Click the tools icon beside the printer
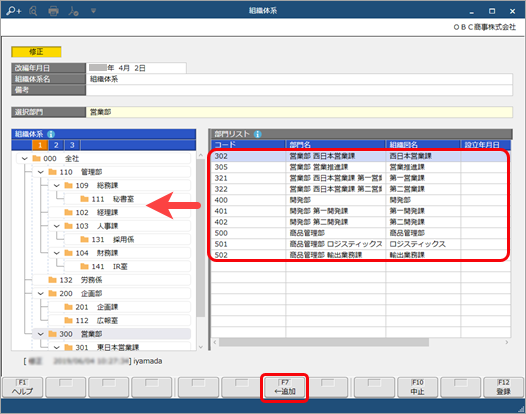 (73, 11)
